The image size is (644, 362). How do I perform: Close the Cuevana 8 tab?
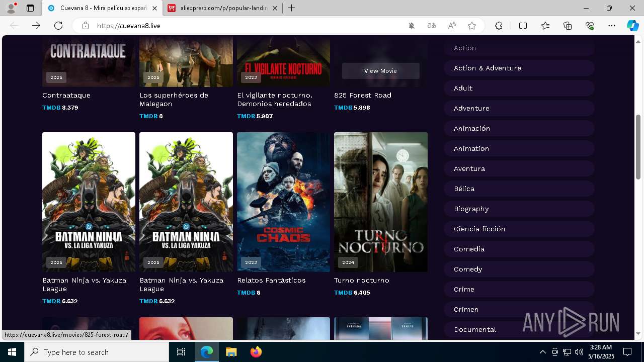pyautogui.click(x=154, y=8)
